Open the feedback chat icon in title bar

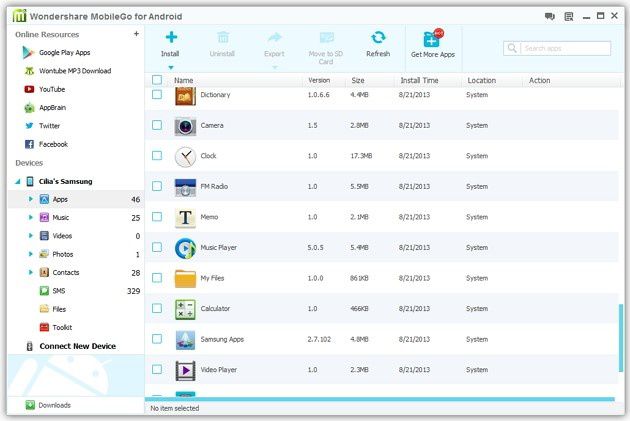pos(550,16)
